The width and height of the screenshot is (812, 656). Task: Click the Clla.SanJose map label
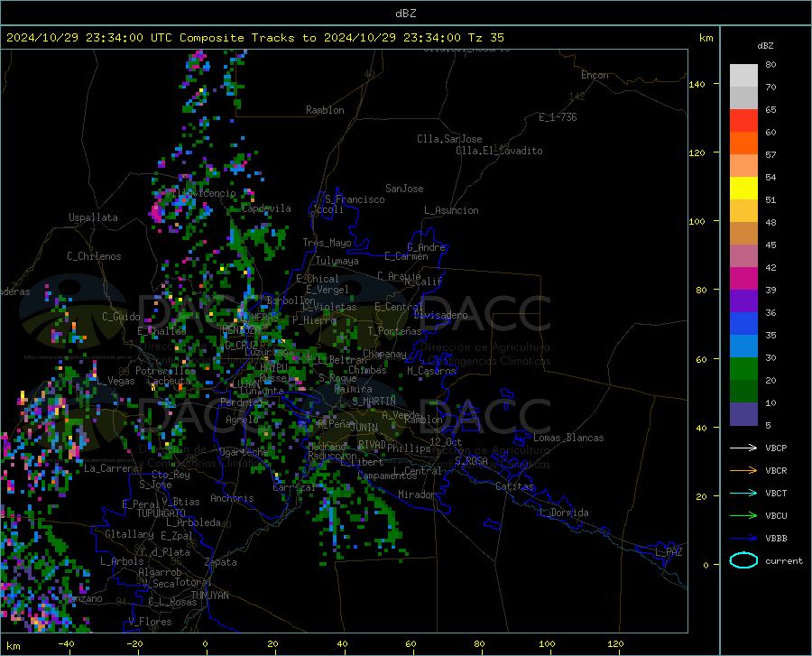[x=449, y=139]
